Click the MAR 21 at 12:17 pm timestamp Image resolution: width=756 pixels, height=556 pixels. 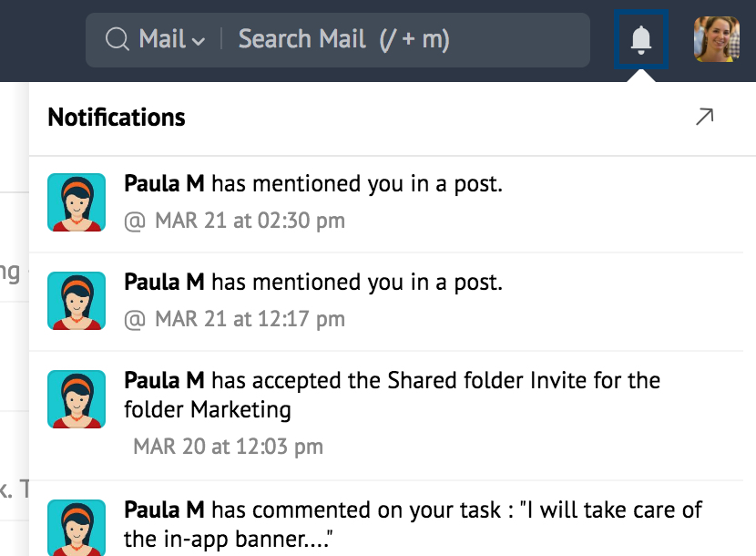250,319
